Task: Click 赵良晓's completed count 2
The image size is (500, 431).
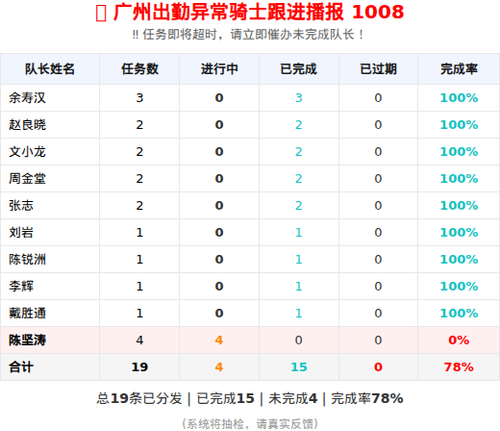Action: [x=299, y=125]
